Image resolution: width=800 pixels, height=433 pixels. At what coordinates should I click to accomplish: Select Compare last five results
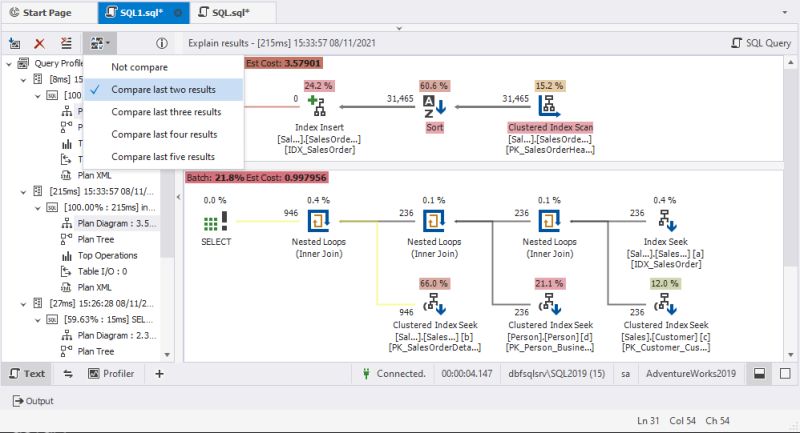click(x=163, y=157)
